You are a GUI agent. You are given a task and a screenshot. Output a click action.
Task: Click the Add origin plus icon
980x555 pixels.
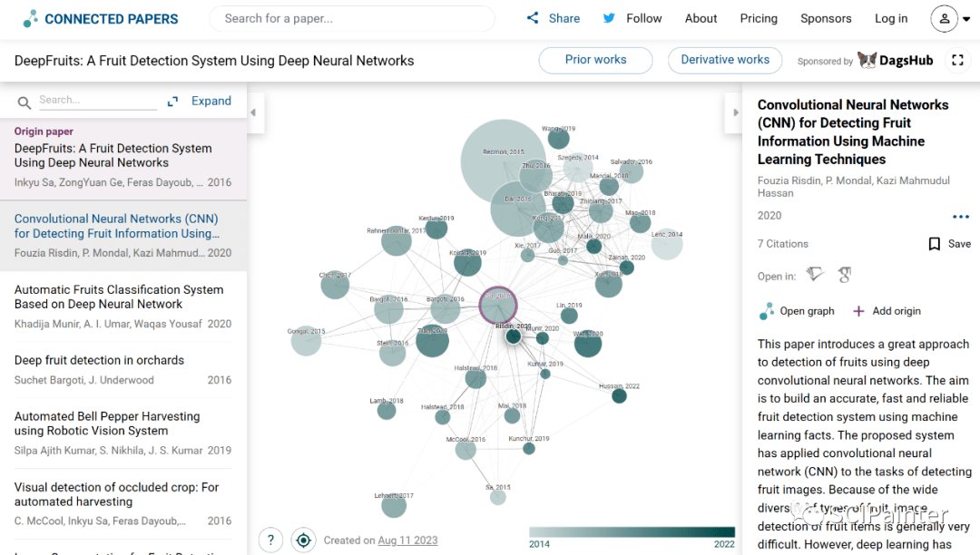tap(858, 311)
